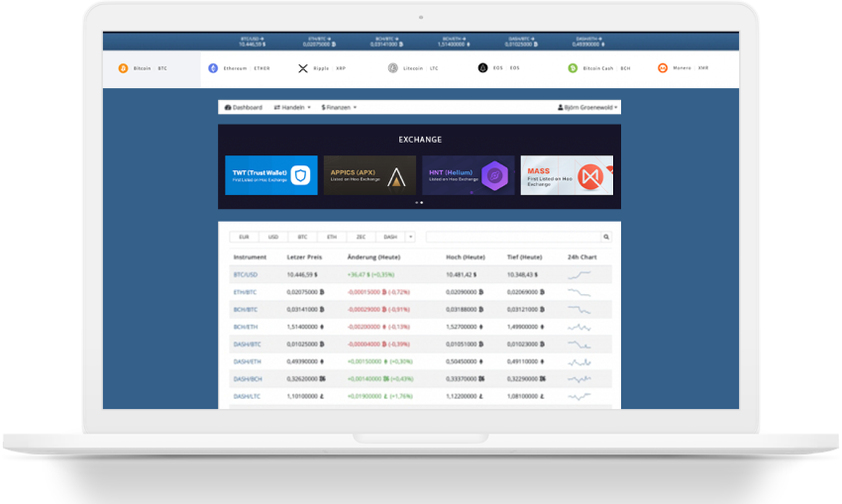The image size is (842, 504).
Task: Open the DASH/BCH 24h sparkline chart
Action: pyautogui.click(x=579, y=379)
